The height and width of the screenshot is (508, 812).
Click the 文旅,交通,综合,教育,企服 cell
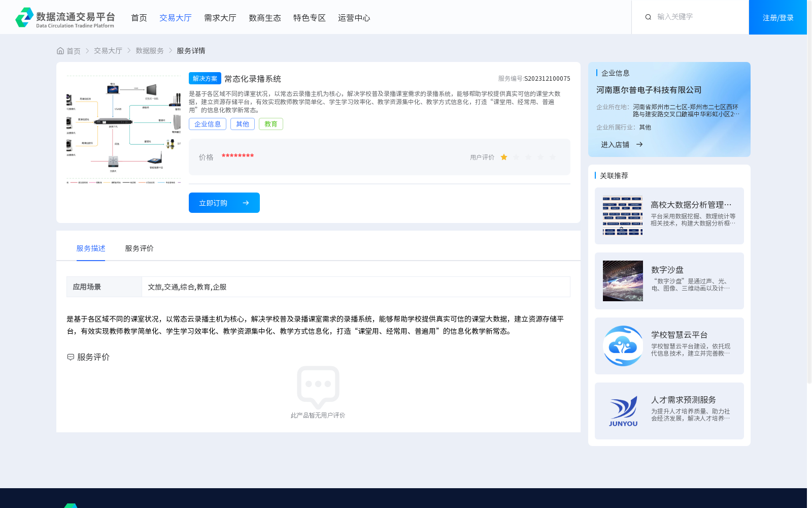point(356,287)
